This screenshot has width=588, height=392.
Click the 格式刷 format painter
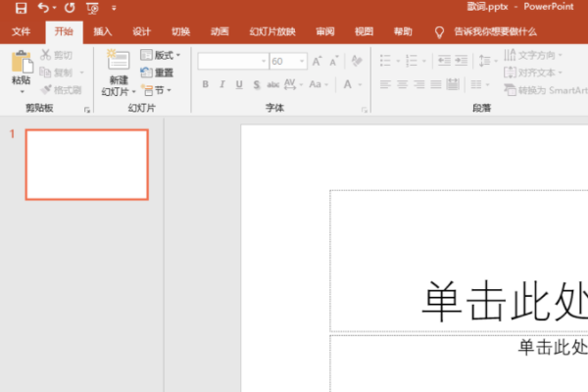point(61,89)
